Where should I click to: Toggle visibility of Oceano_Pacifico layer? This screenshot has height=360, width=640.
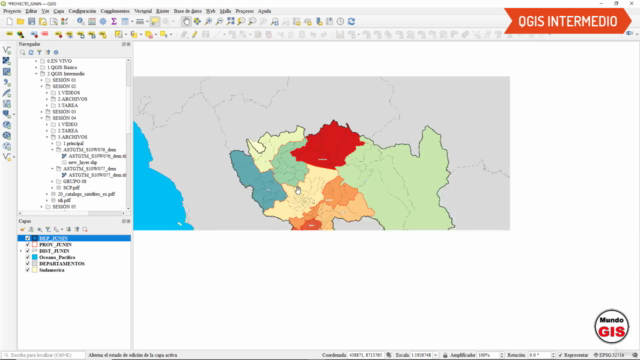[x=28, y=258]
